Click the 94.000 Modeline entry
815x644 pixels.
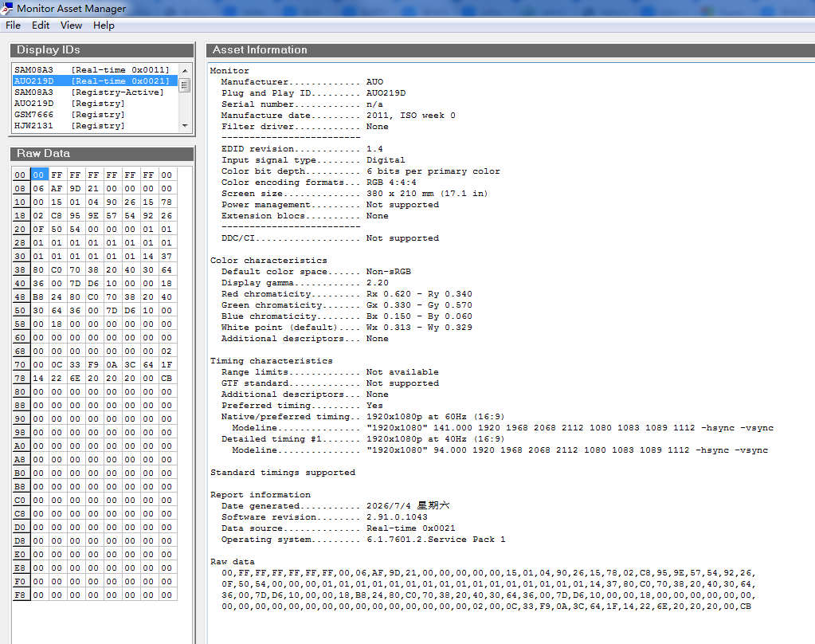[x=500, y=450]
